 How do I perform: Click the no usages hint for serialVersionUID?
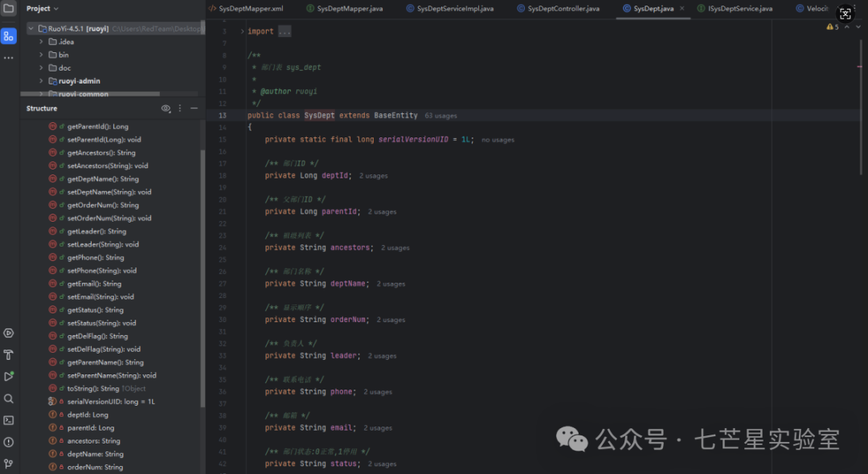497,140
